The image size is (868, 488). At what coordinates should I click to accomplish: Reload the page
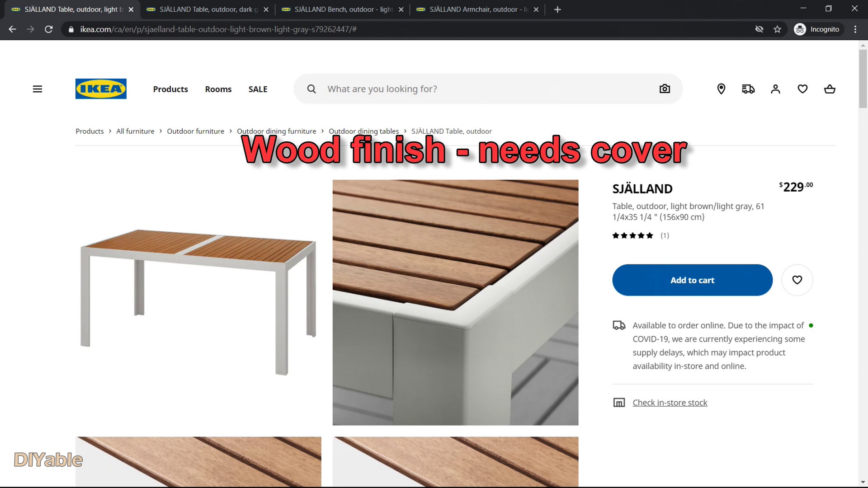click(49, 29)
